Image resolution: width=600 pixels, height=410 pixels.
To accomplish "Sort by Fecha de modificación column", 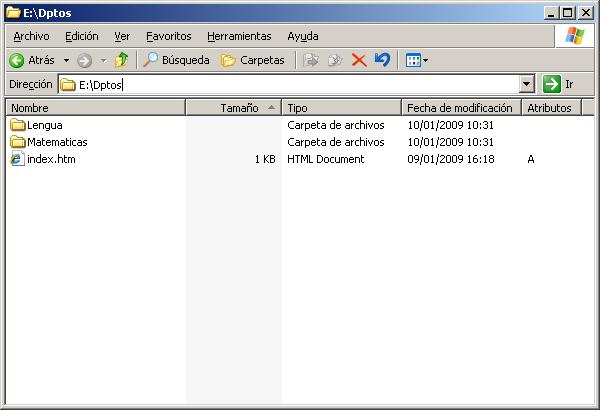I will coord(459,108).
